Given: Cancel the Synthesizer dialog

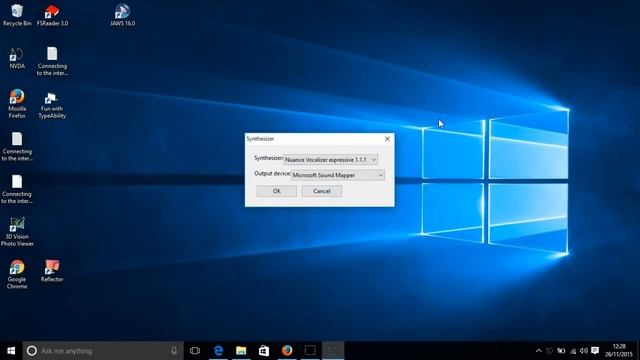Looking at the screenshot, I should tap(322, 191).
